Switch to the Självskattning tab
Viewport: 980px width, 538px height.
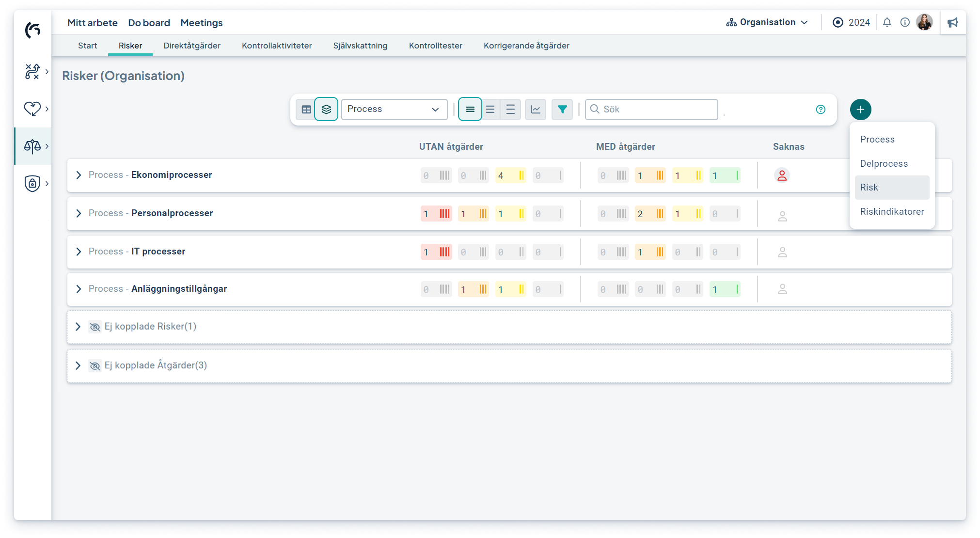(360, 46)
